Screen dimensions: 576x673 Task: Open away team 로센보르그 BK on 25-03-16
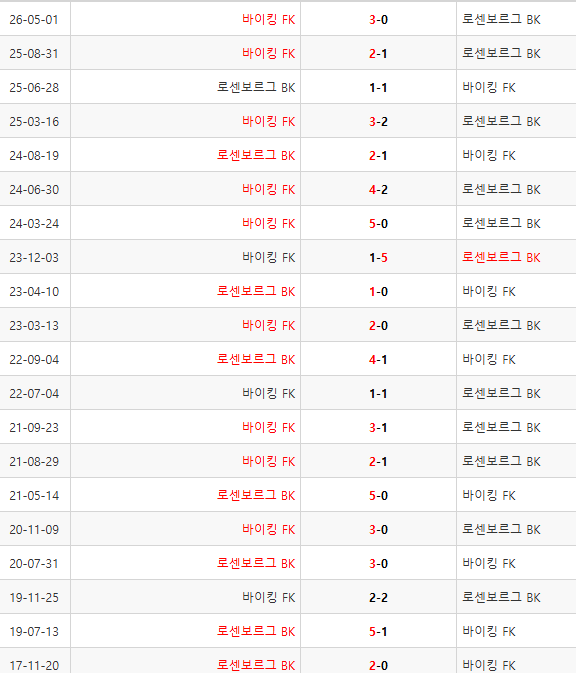pyautogui.click(x=501, y=121)
